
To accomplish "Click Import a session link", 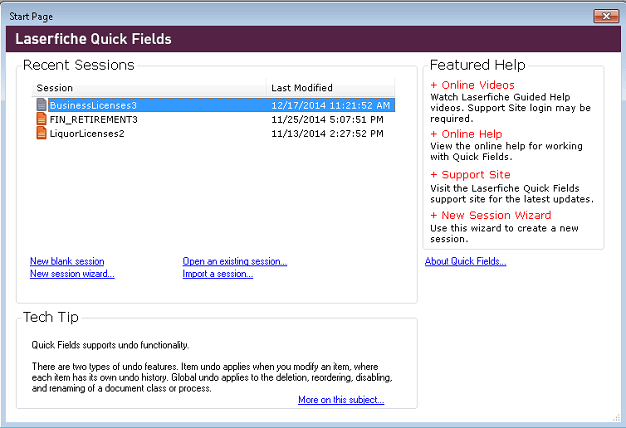I will [218, 273].
